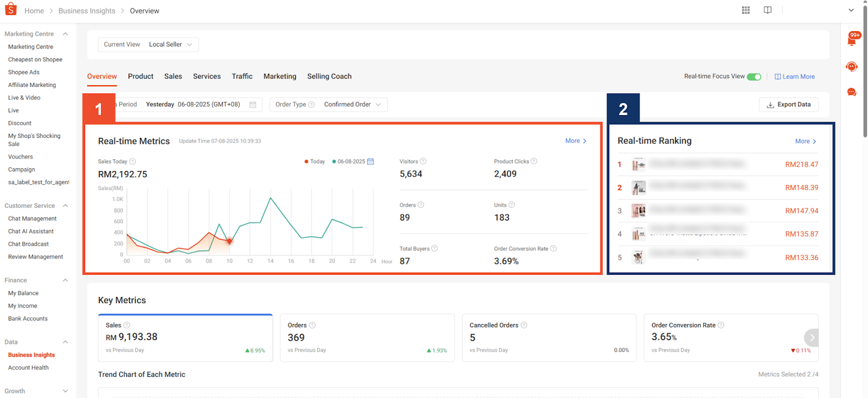Select the Sales metric card
This screenshot has height=398, width=868.
186,338
